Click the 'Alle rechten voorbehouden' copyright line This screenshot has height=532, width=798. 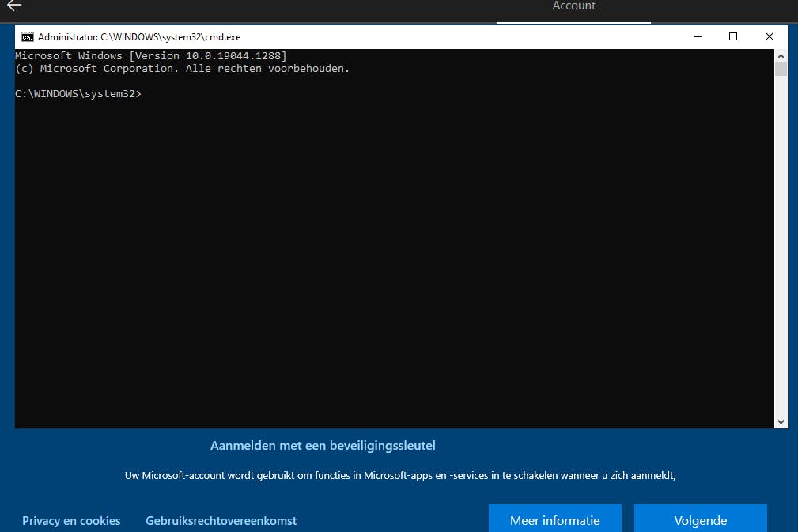pos(182,68)
